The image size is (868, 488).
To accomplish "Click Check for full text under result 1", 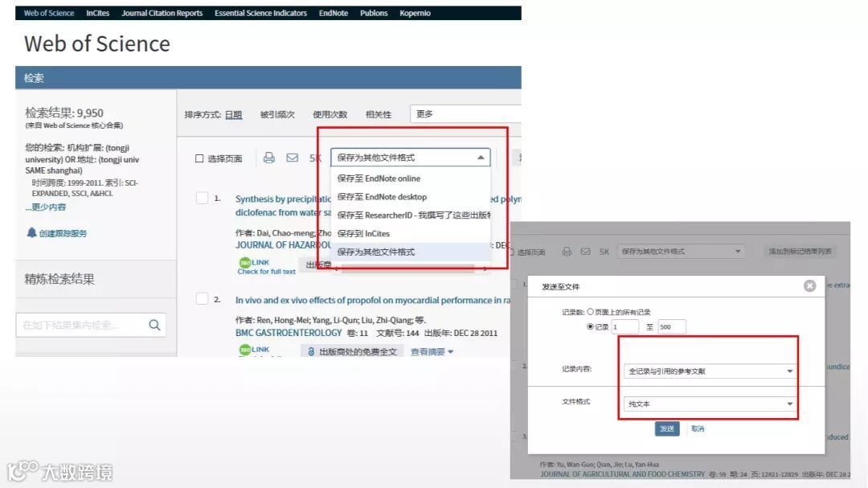I will click(x=266, y=272).
